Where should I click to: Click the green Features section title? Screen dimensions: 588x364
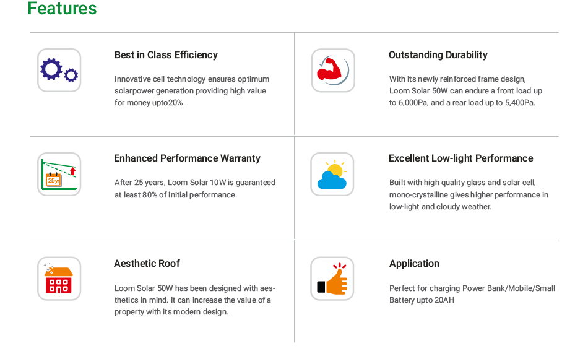(x=63, y=9)
